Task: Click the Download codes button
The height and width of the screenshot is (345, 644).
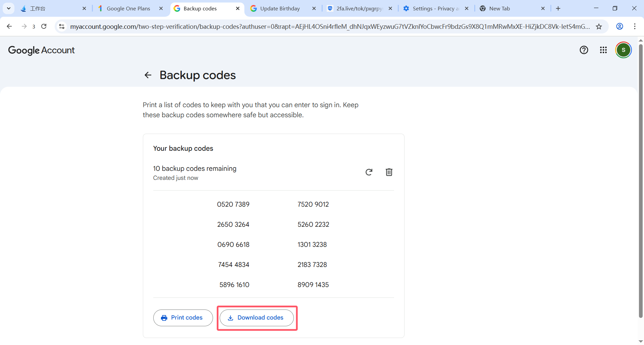Action: [x=257, y=318]
